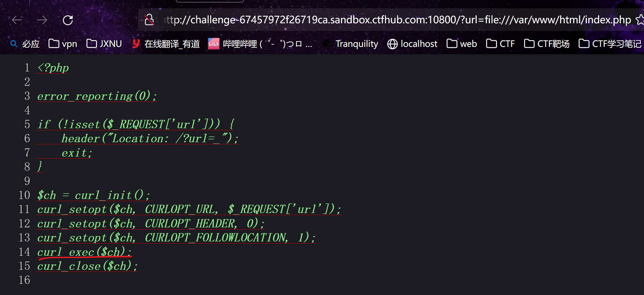Click line number 10 in the gutter
The image size is (644, 295).
click(24, 195)
